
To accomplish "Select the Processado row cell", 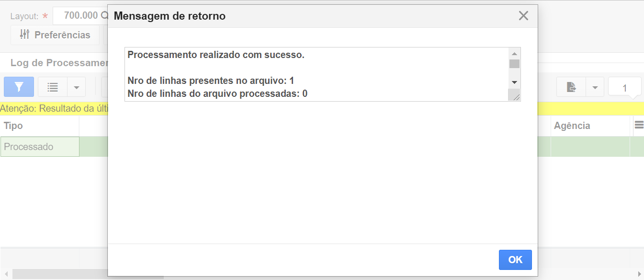I will pos(40,147).
